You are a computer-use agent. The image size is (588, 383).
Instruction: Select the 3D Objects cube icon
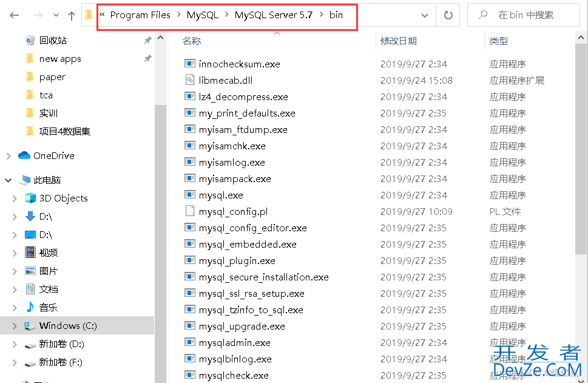(30, 198)
